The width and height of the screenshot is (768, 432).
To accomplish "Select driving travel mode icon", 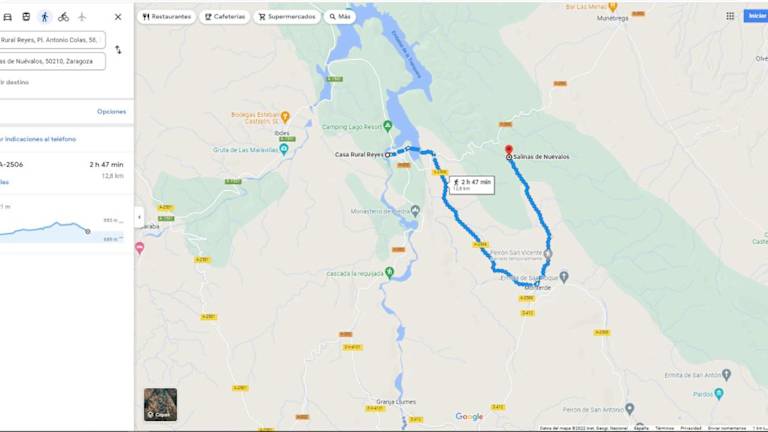I will (x=7, y=17).
